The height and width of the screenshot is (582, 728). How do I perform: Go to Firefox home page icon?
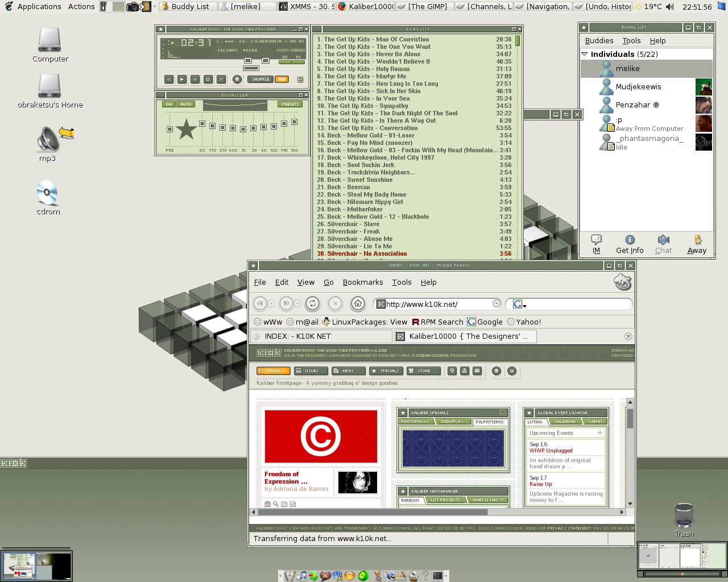(358, 304)
